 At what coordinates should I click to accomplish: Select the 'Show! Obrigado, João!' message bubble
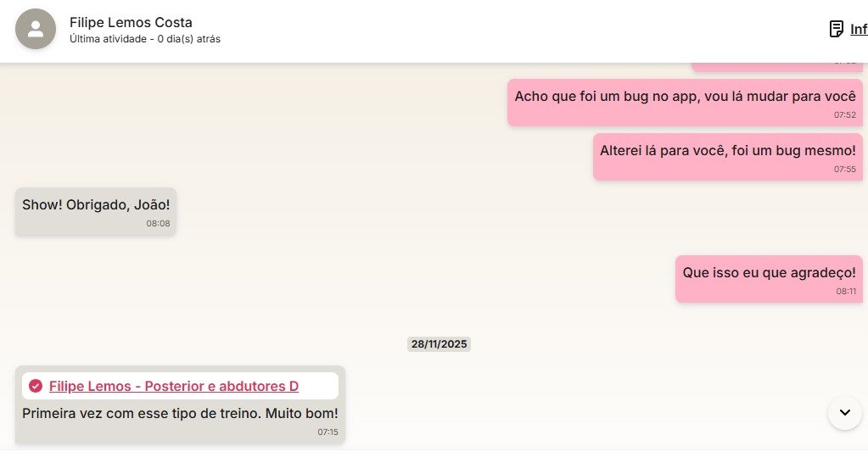coord(96,211)
